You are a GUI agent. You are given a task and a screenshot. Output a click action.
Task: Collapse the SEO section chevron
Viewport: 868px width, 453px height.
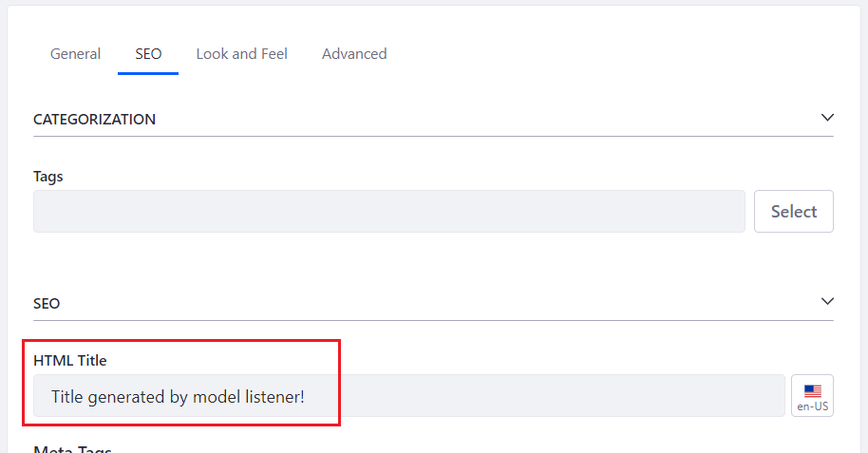(827, 301)
